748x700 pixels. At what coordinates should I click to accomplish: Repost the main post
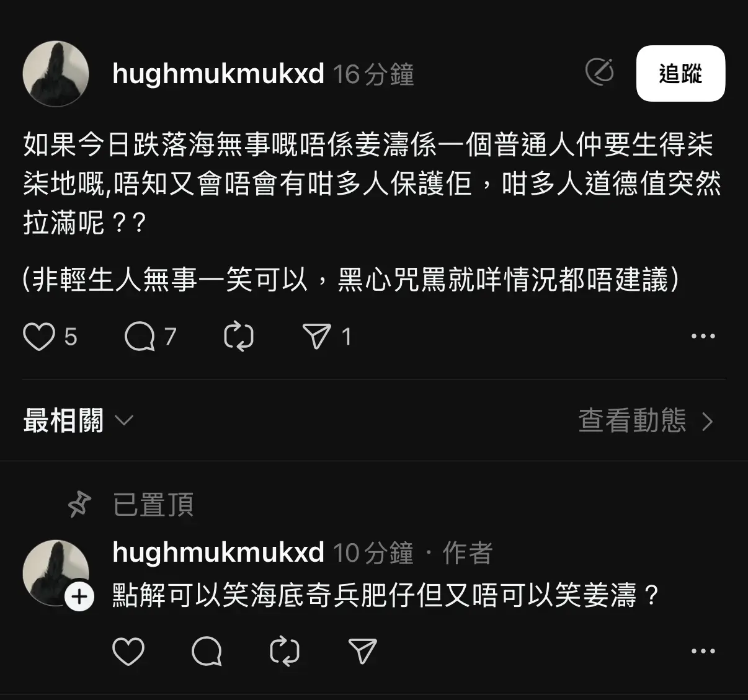239,337
